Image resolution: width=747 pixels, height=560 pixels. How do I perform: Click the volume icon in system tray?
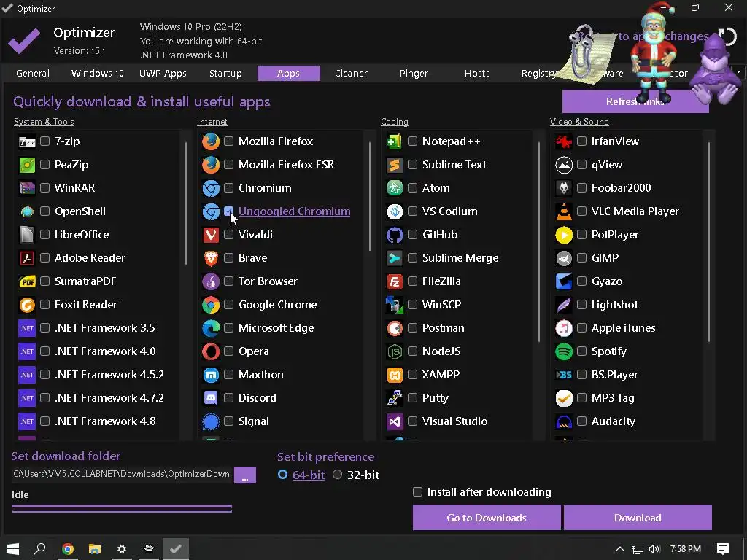[x=654, y=549]
